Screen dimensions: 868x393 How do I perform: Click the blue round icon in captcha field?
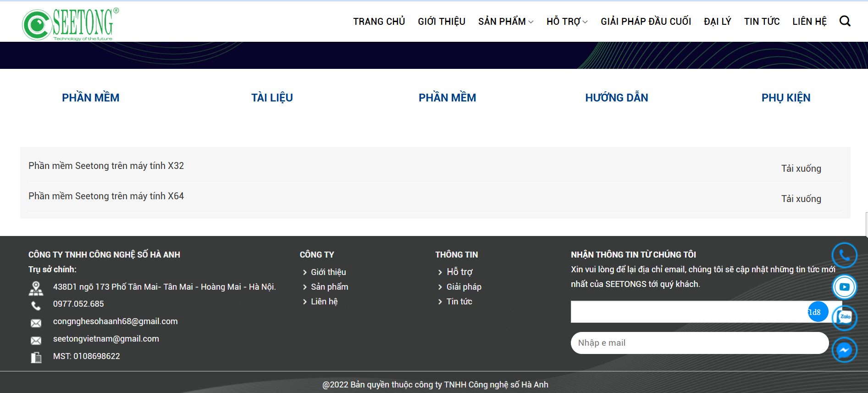tap(818, 312)
